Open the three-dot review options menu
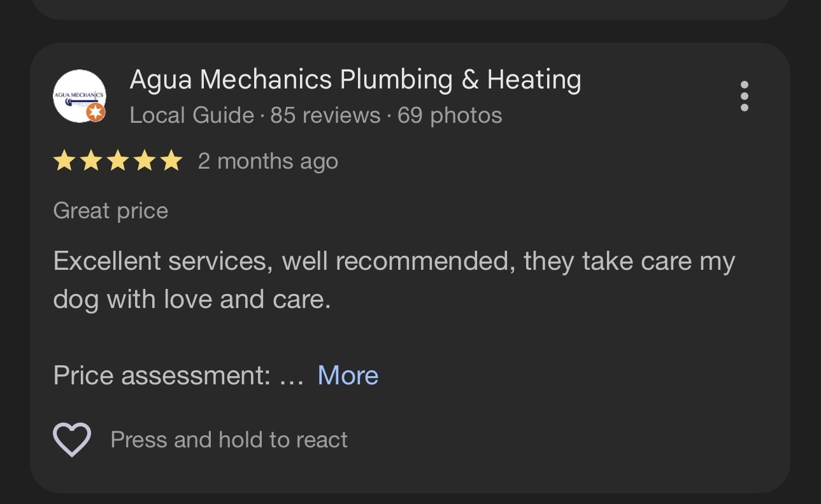This screenshot has width=821, height=504. (x=744, y=97)
